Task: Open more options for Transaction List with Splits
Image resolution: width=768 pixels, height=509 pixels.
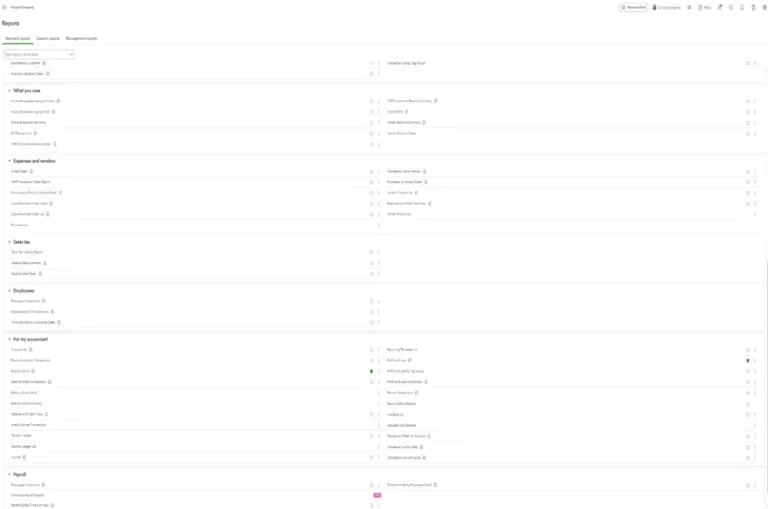Action: coord(755,458)
